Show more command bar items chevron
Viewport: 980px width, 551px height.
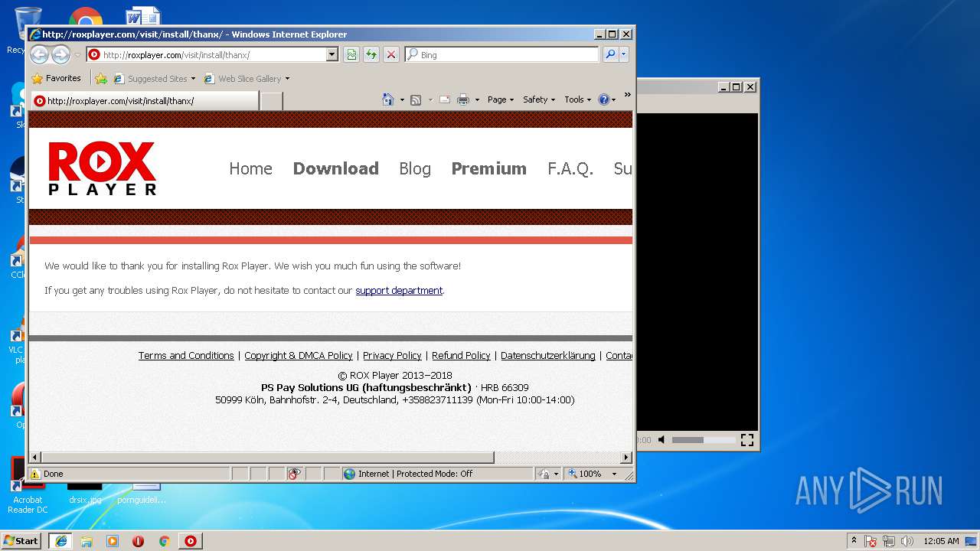point(627,95)
